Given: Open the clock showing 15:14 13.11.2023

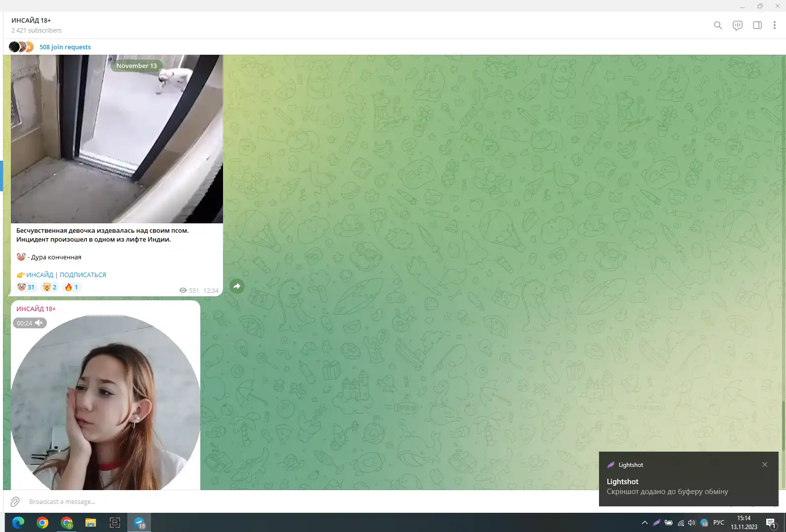Looking at the screenshot, I should coord(744,523).
